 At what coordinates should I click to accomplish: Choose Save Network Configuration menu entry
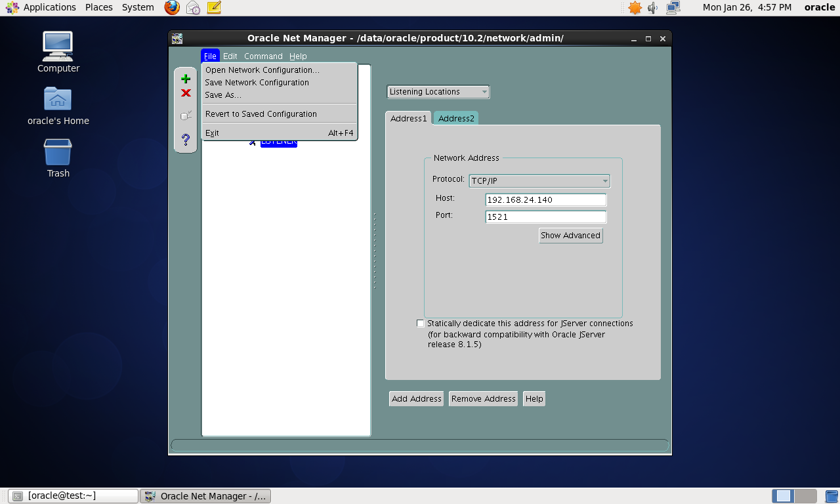pyautogui.click(x=280, y=83)
